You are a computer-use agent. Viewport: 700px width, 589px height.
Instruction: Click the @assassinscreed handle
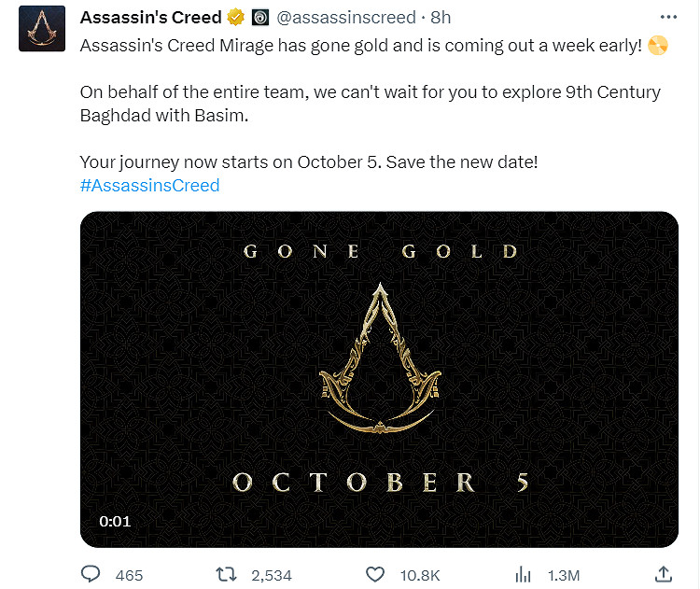click(345, 18)
